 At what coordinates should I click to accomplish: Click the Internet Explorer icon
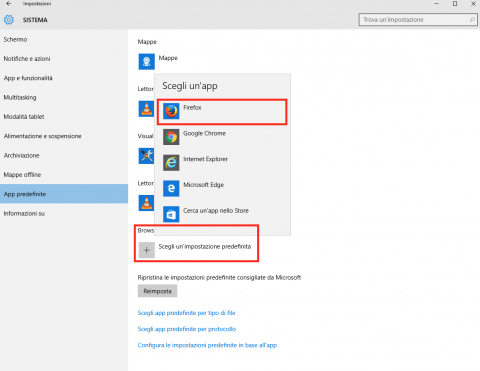pos(171,162)
